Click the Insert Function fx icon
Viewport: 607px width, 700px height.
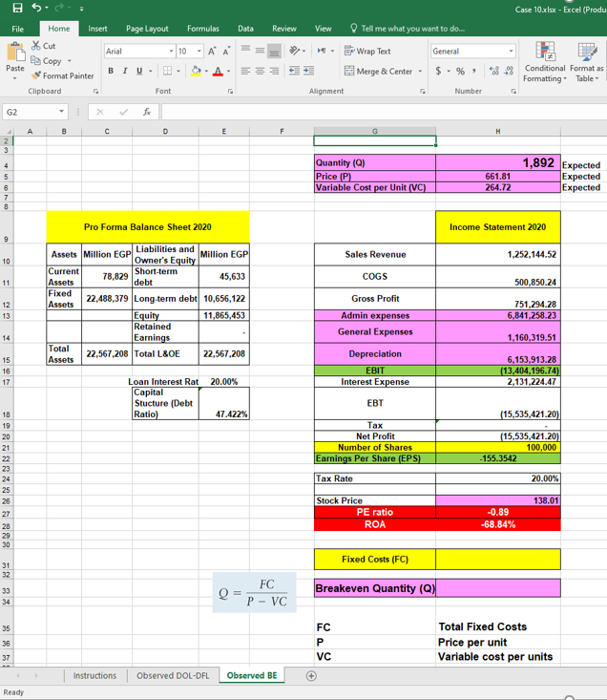tap(147, 112)
